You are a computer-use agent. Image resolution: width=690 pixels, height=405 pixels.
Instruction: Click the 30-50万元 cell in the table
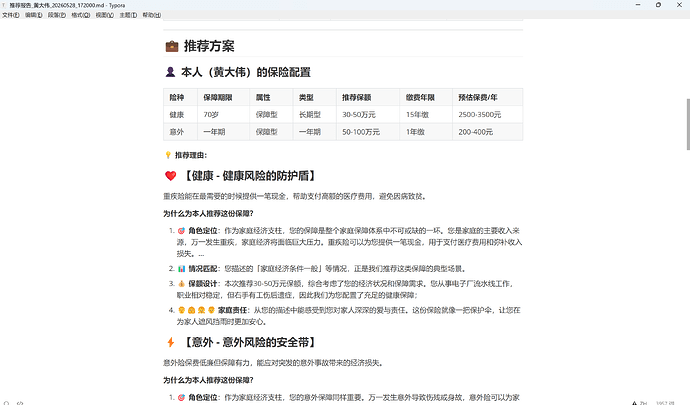368,114
